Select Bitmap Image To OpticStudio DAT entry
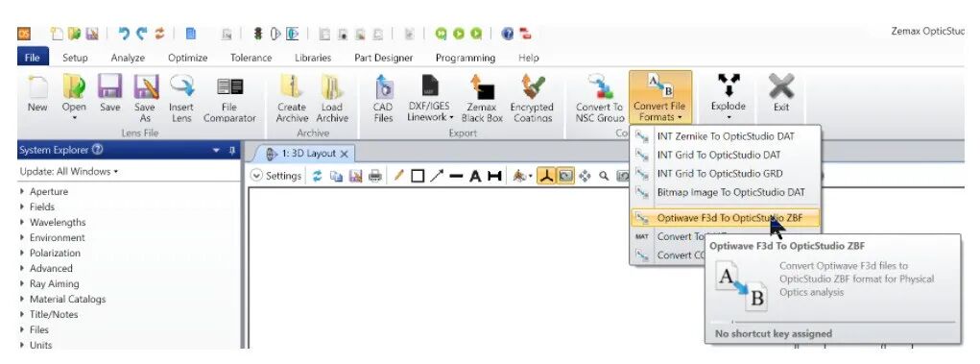The image size is (980, 364). pyautogui.click(x=725, y=192)
